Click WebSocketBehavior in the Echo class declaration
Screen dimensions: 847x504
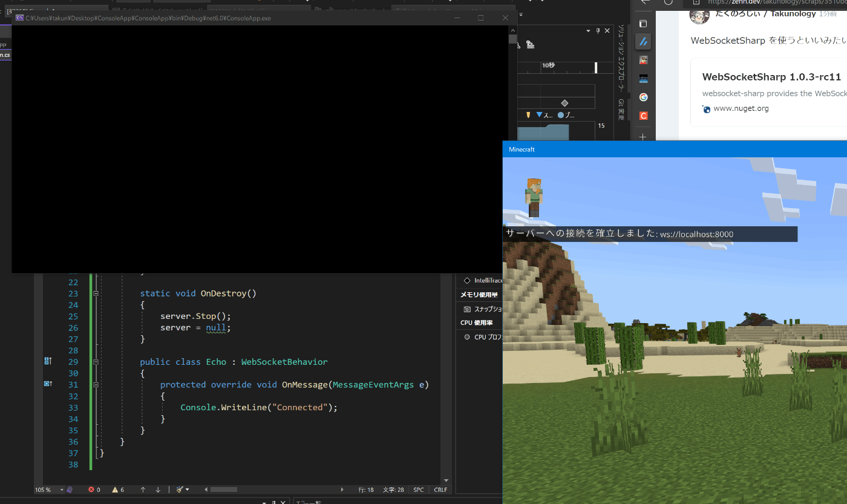pyautogui.click(x=284, y=362)
